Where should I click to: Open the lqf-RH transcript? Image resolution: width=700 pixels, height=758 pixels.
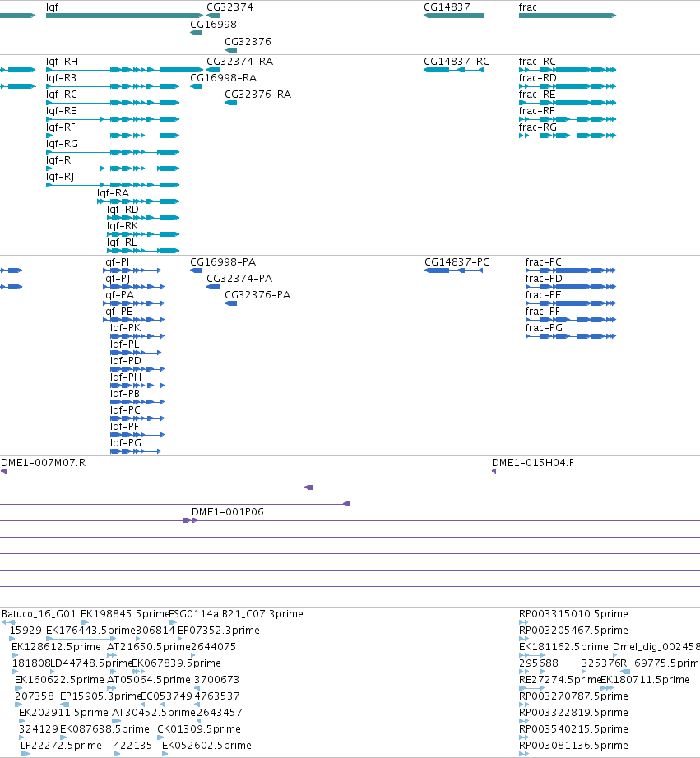(x=124, y=70)
